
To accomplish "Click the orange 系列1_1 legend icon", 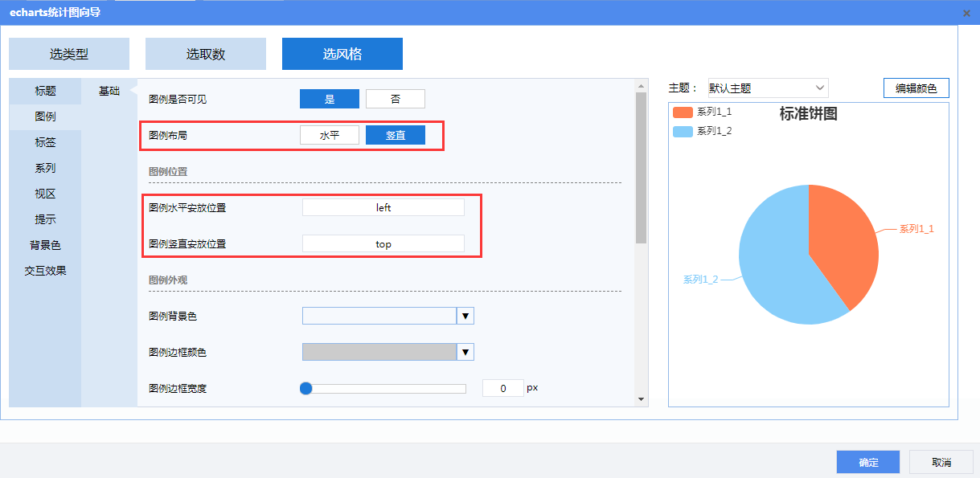I will (683, 112).
